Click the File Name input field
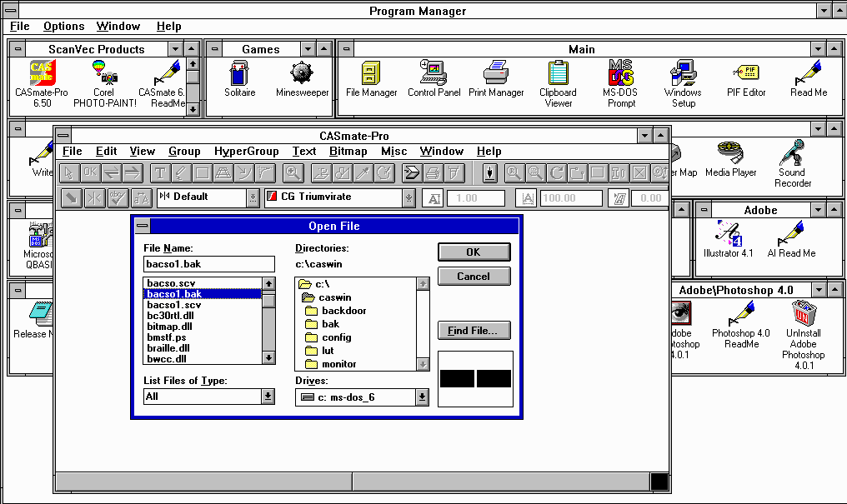 (209, 264)
